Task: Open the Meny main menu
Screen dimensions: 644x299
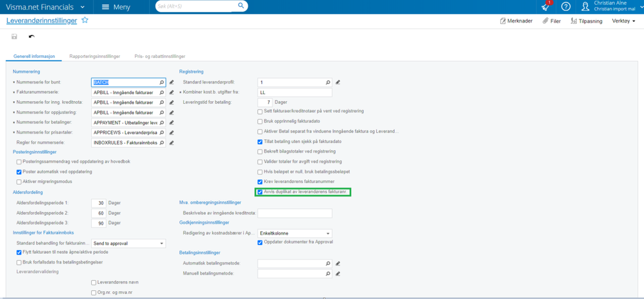Action: [116, 7]
